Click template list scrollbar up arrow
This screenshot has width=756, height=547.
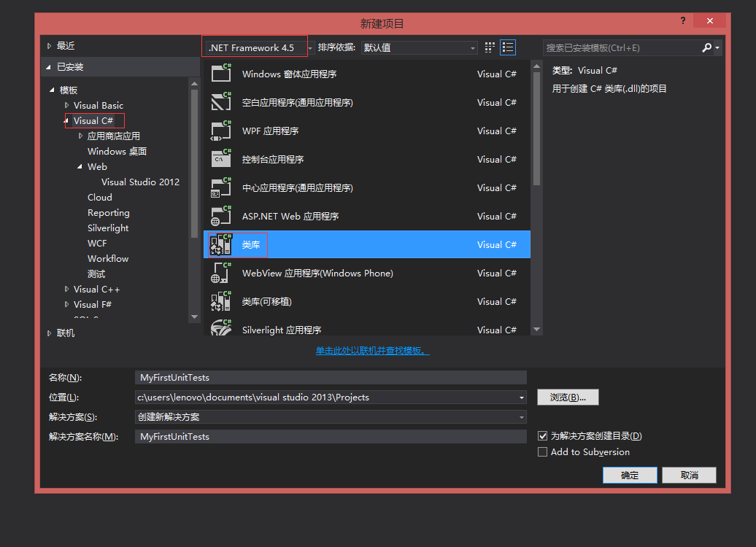[536, 66]
